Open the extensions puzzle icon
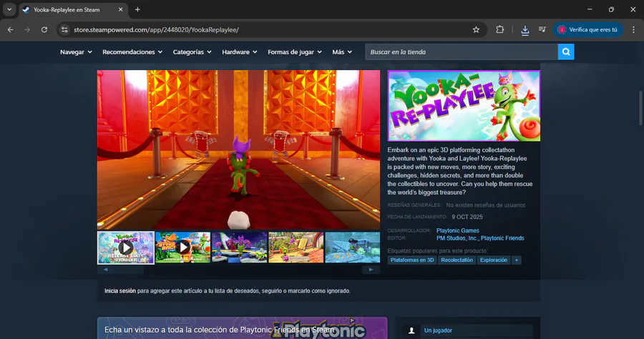This screenshot has height=339, width=644. click(500, 29)
